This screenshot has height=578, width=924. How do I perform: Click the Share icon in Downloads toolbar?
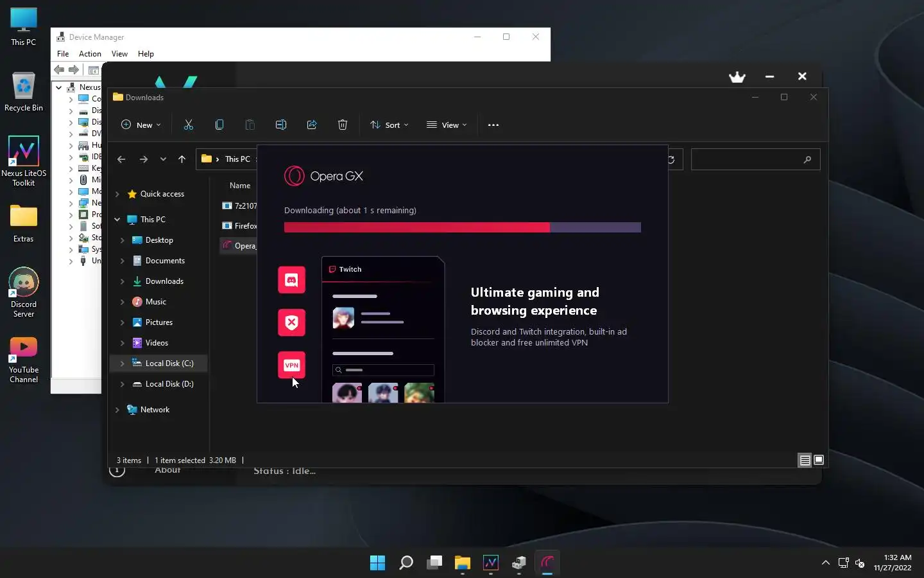pos(312,125)
